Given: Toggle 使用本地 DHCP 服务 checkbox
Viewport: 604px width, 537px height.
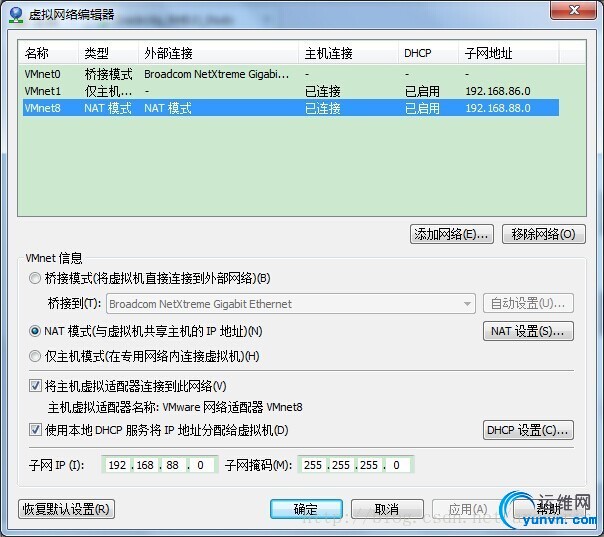Looking at the screenshot, I should click(x=35, y=430).
